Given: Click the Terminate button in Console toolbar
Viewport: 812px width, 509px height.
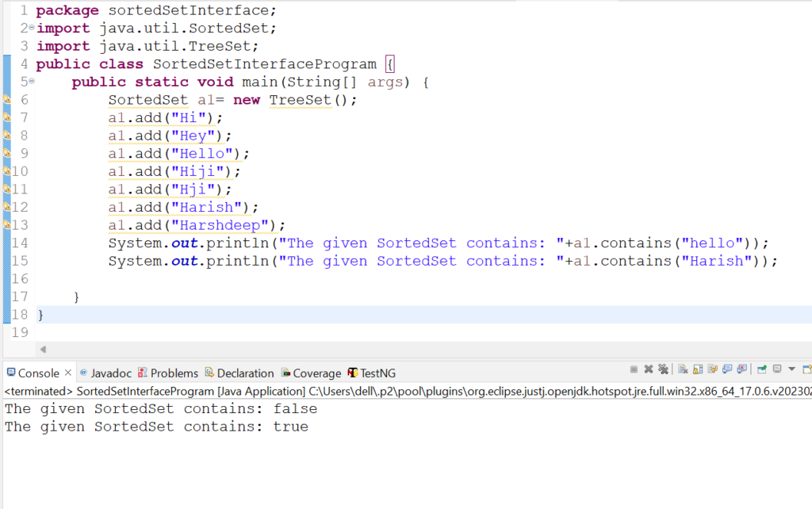Looking at the screenshot, I should (x=634, y=369).
